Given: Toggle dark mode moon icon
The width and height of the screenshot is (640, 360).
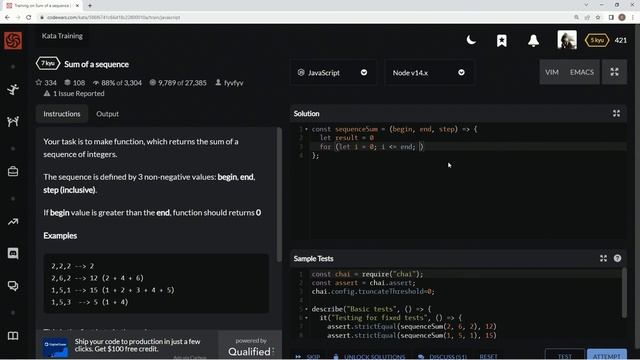Looking at the screenshot, I should pyautogui.click(x=471, y=40).
